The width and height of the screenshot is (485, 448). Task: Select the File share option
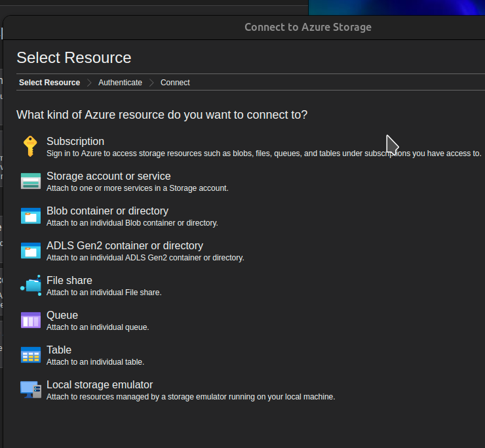[69, 281]
